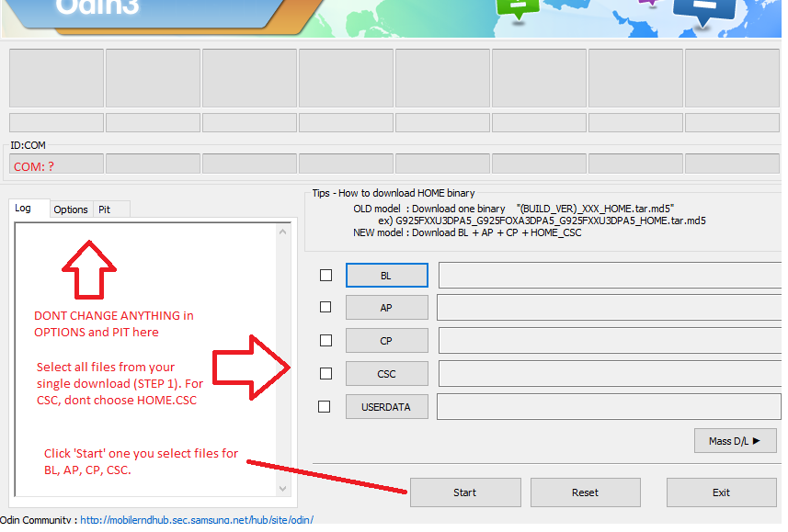The image size is (788, 532).
Task: Open the CSC file browser button
Action: (386, 374)
